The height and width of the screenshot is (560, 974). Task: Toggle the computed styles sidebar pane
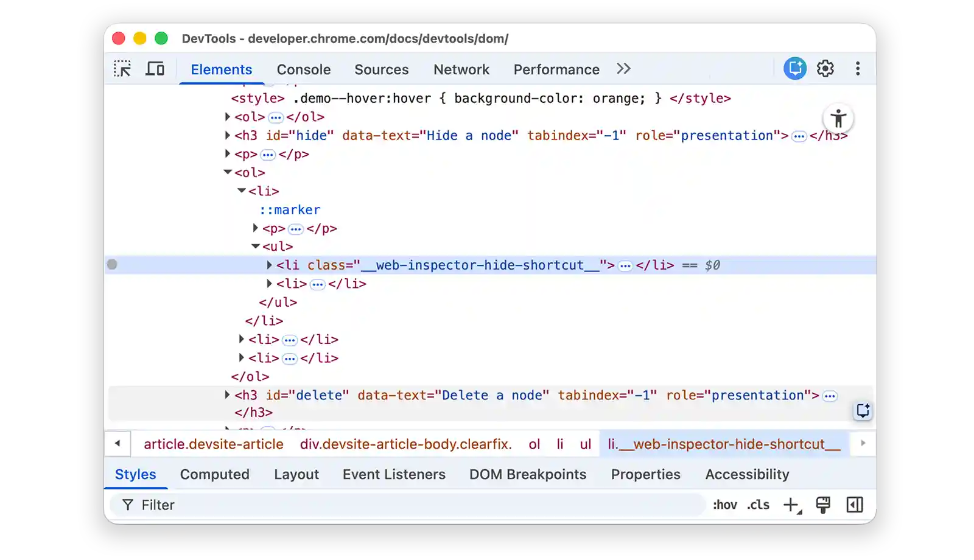(855, 505)
